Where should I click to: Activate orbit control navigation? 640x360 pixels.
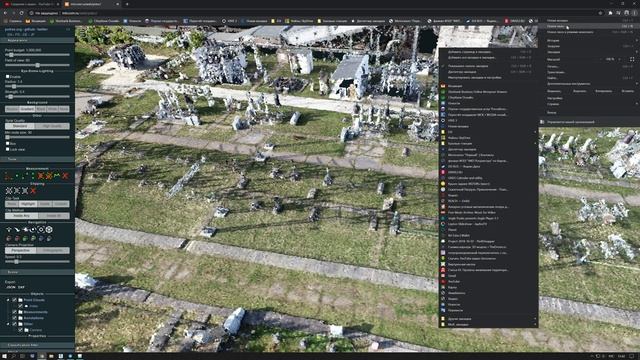33,229
